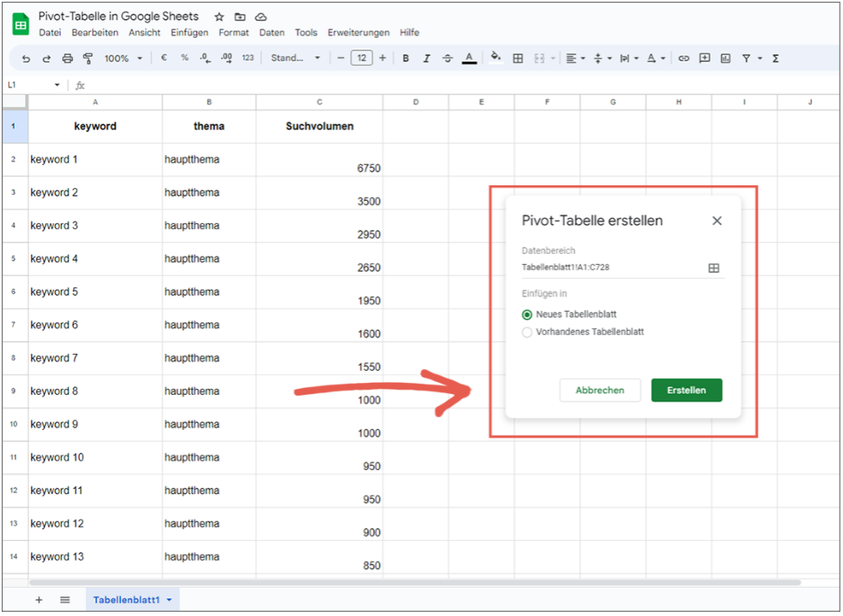Decrease decimal places in the toolbar

click(205, 59)
